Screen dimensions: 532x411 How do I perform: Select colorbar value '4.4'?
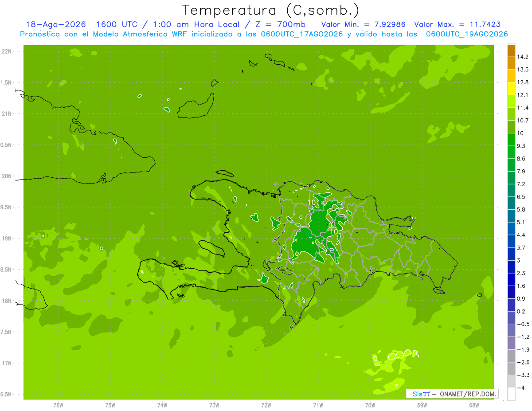coord(521,235)
